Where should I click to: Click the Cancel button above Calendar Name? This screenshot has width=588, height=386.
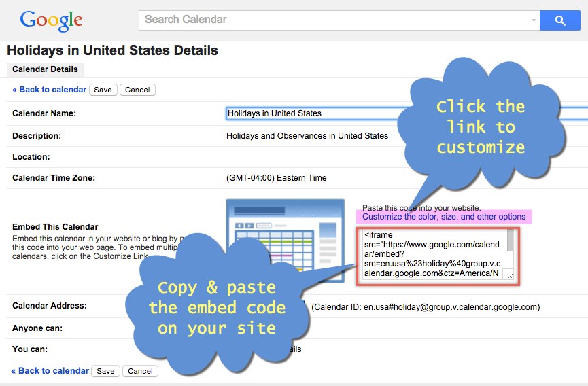click(137, 90)
